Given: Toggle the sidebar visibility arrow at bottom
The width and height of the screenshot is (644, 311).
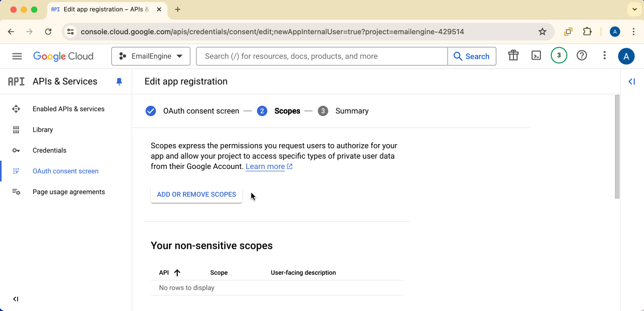Looking at the screenshot, I should pos(16,299).
